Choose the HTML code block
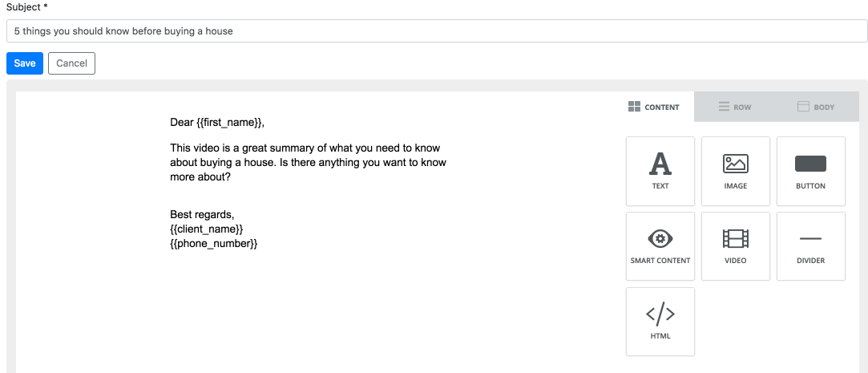The height and width of the screenshot is (373, 868). pos(660,322)
